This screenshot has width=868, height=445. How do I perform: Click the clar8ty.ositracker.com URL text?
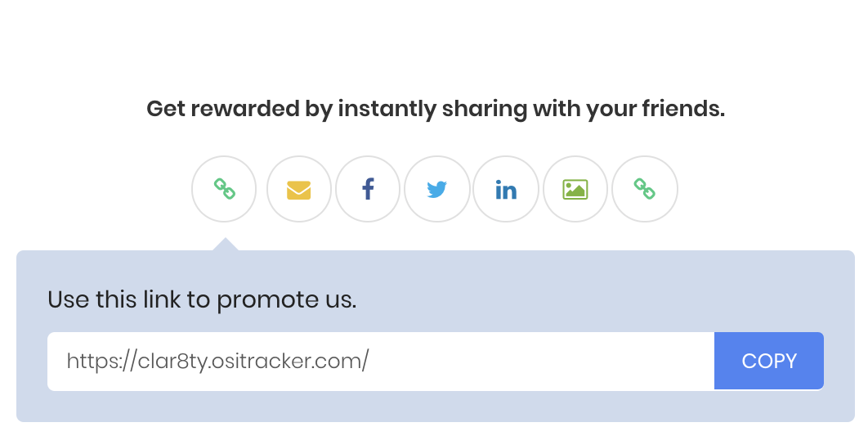pyautogui.click(x=217, y=362)
